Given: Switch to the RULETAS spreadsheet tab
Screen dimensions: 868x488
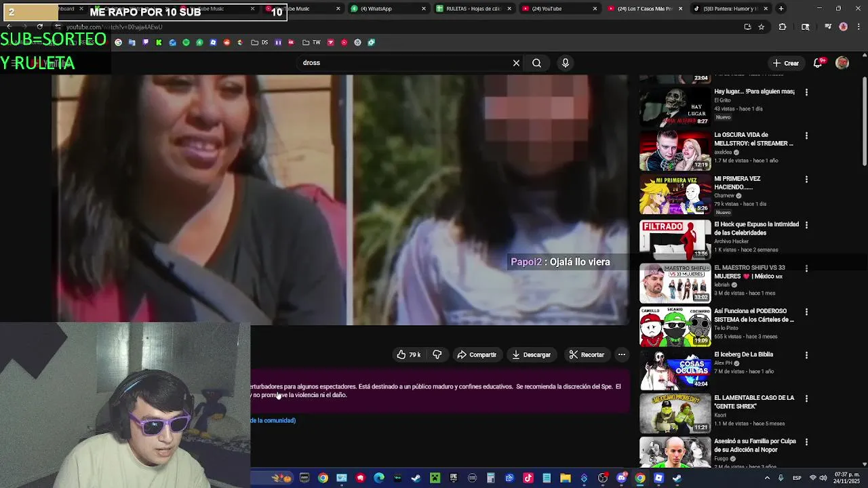Looking at the screenshot, I should [x=468, y=9].
